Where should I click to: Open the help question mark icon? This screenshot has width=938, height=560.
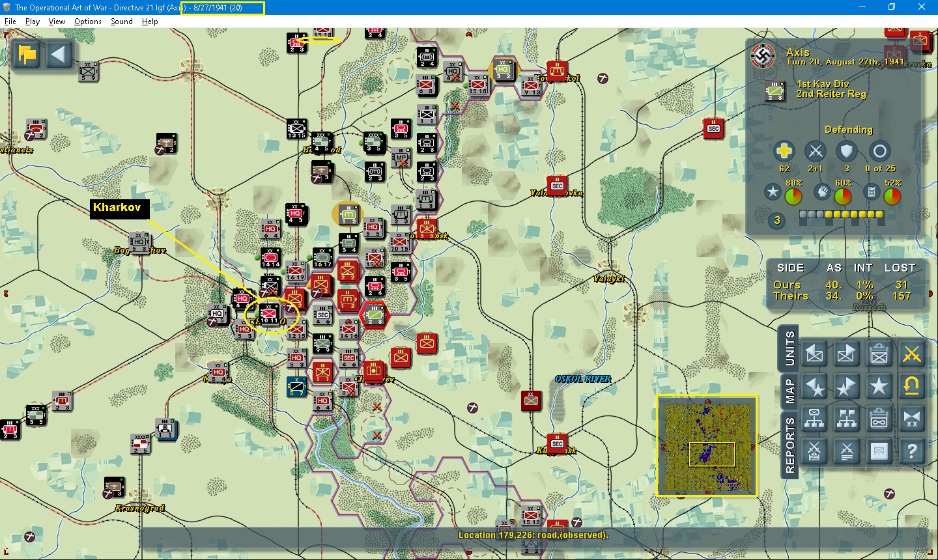[912, 451]
